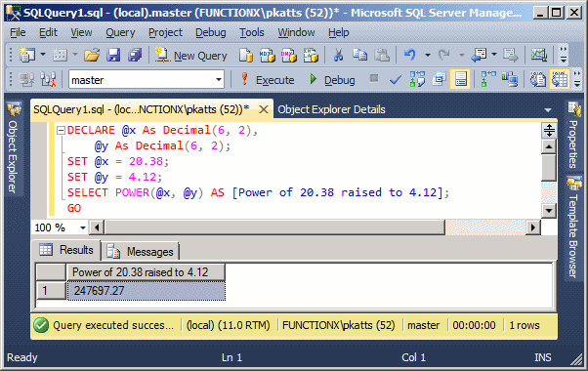588x371 pixels.
Task: Expand the Object Explorer side panel
Action: (x=13, y=148)
